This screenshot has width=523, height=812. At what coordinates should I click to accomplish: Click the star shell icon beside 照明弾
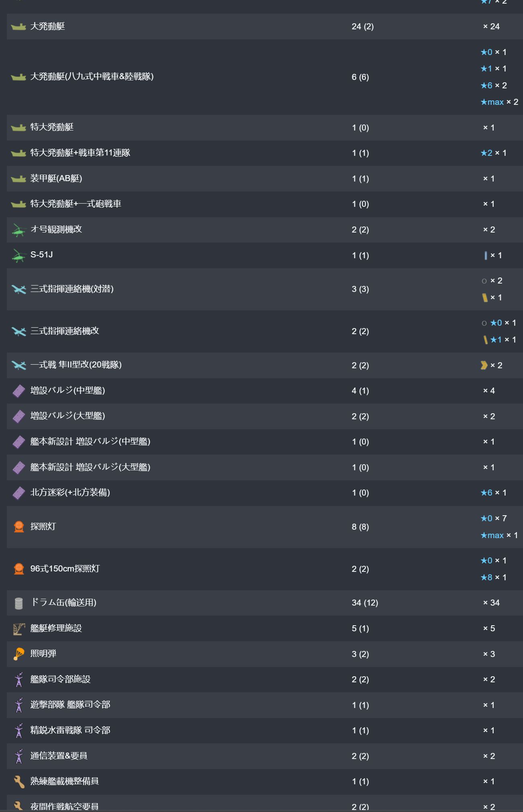tap(18, 654)
